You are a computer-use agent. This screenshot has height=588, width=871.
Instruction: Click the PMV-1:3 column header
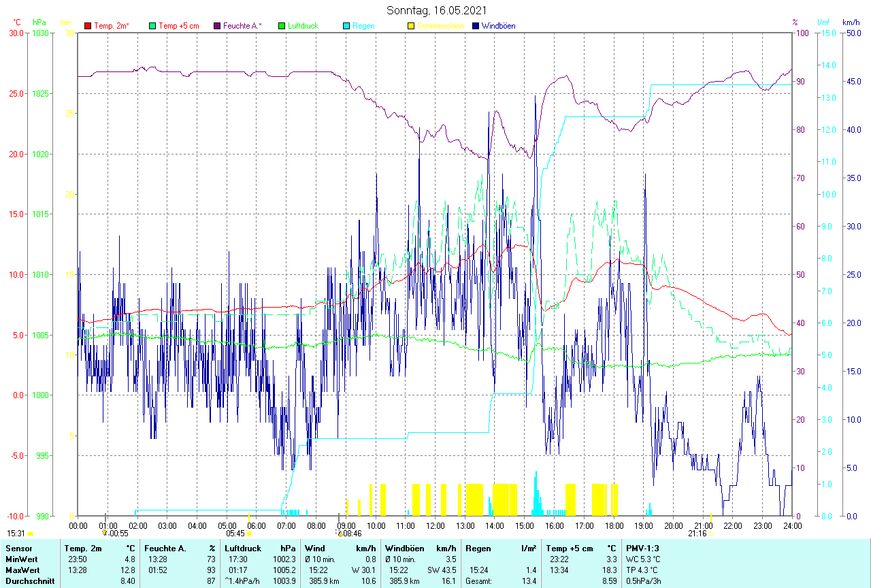pyautogui.click(x=642, y=548)
